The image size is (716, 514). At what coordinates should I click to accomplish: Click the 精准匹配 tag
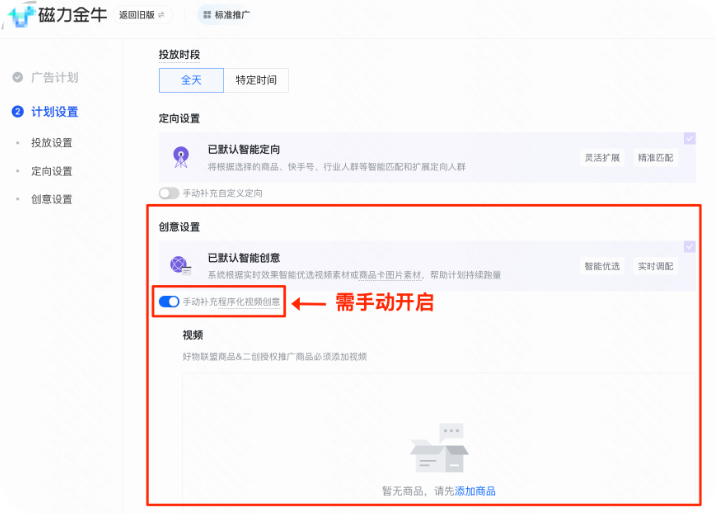pyautogui.click(x=655, y=158)
